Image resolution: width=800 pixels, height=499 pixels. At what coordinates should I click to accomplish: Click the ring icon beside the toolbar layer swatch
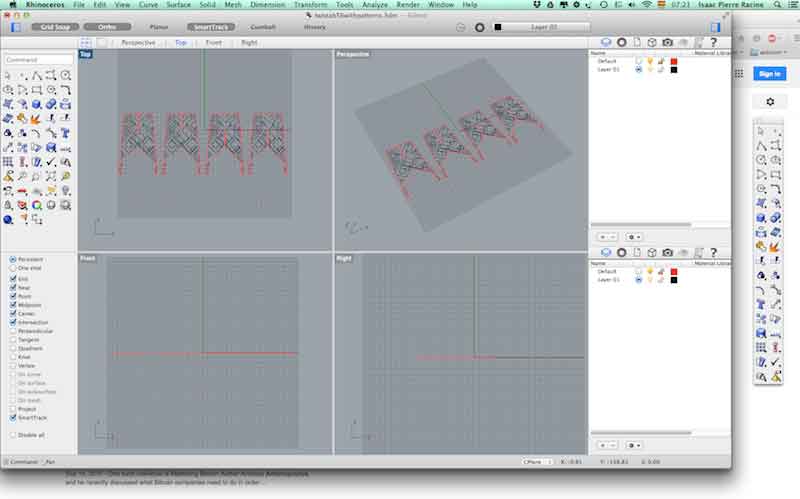click(x=480, y=27)
